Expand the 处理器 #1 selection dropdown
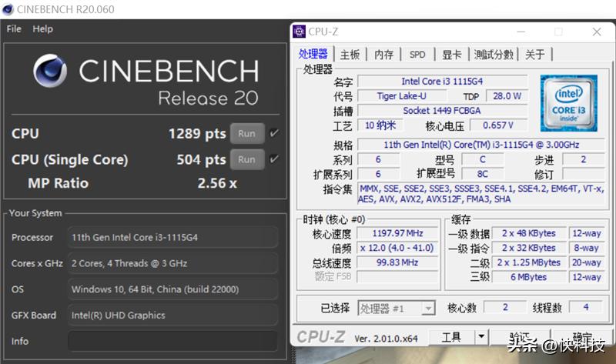The height and width of the screenshot is (364, 616). pyautogui.click(x=428, y=308)
